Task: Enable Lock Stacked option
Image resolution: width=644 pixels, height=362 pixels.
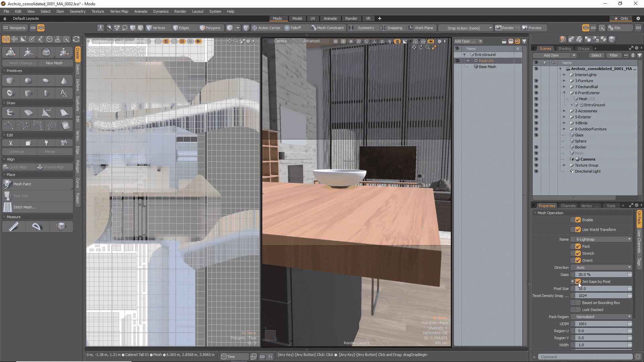Action: [x=578, y=310]
